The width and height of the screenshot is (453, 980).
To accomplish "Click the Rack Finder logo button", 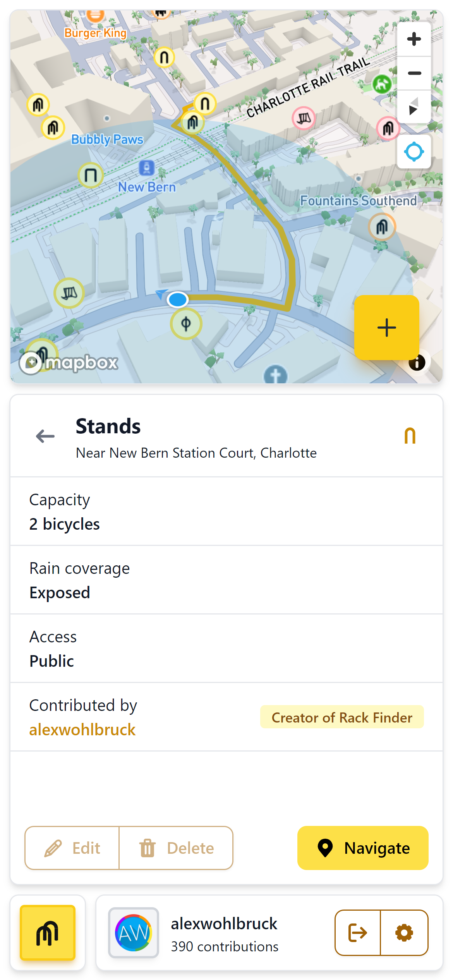I will (48, 932).
